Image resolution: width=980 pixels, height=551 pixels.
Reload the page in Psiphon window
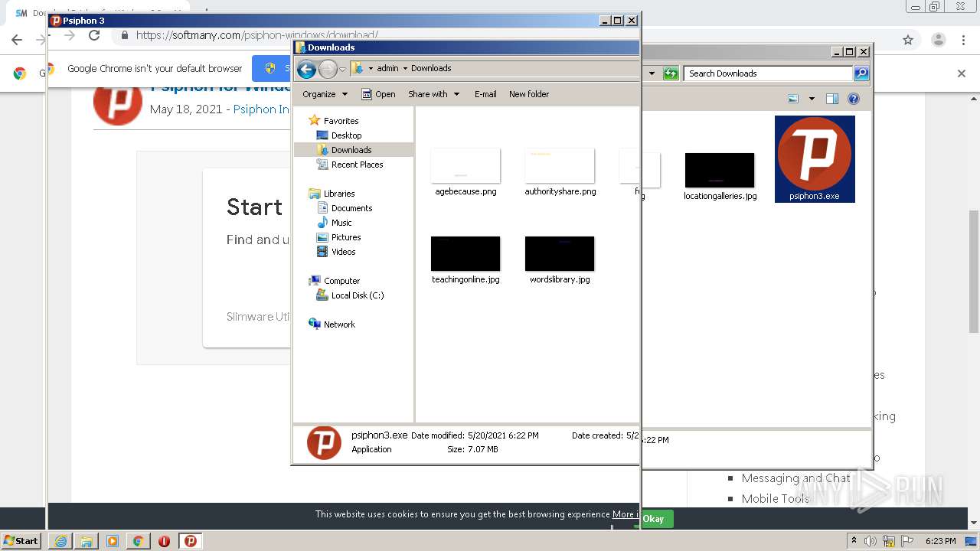(x=94, y=35)
